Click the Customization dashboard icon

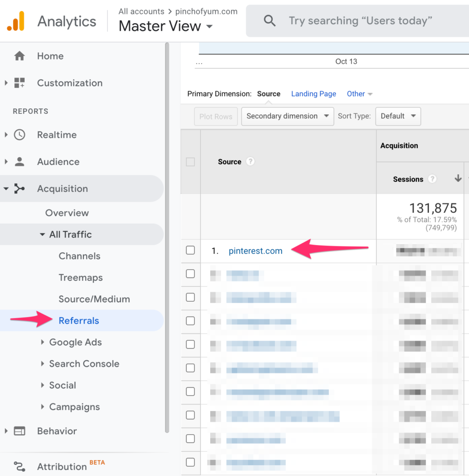point(20,83)
